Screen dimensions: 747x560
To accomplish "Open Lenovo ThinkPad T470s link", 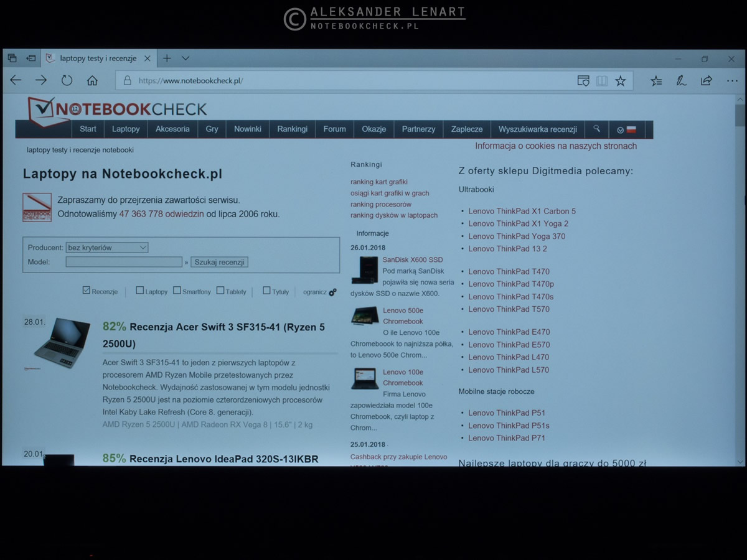I will click(511, 297).
